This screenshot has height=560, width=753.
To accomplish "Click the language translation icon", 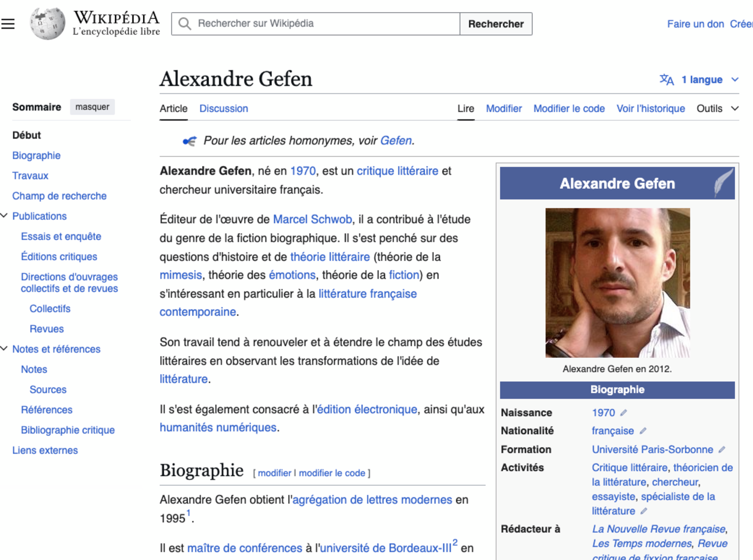I will [666, 79].
